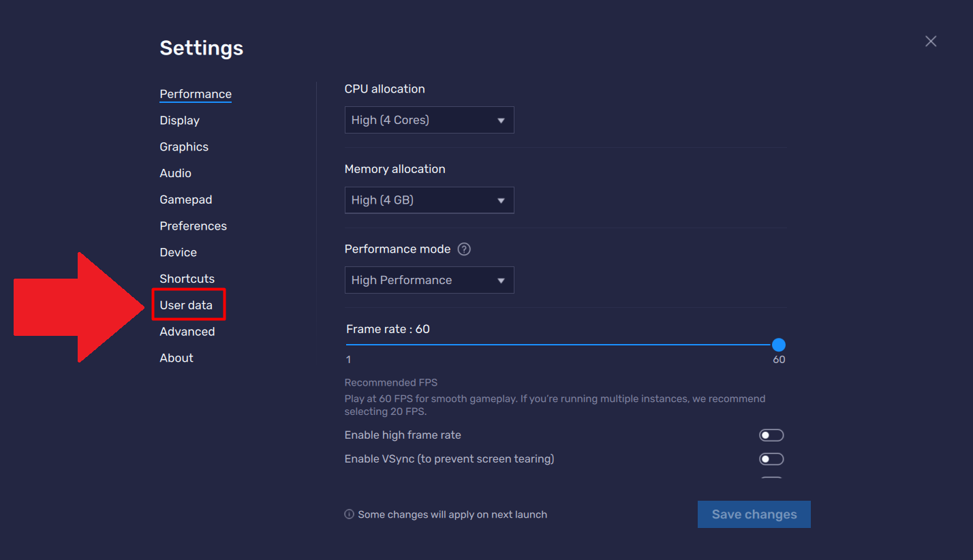The width and height of the screenshot is (973, 560).
Task: Click the Frame rate slider handle
Action: tap(779, 345)
